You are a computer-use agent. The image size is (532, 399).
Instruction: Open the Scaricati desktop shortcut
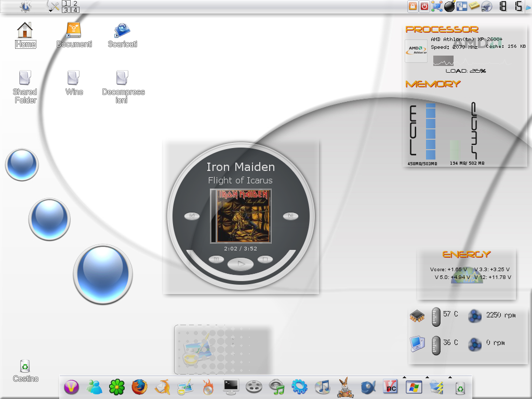coord(122,35)
